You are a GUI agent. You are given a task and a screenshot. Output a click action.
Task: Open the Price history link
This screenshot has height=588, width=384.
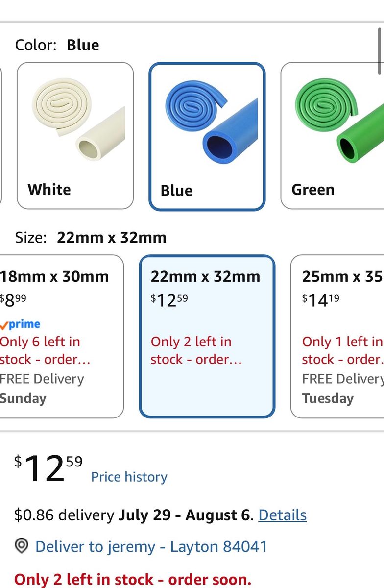tap(129, 477)
